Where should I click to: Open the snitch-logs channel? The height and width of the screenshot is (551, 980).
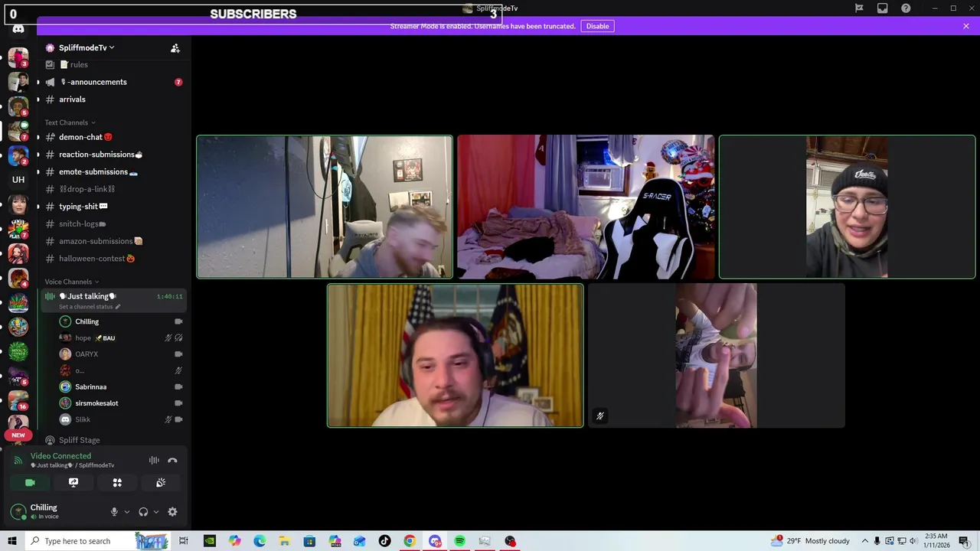(113, 224)
